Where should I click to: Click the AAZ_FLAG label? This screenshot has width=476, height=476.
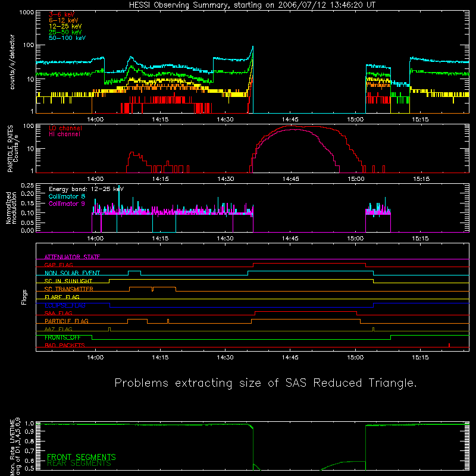pyautogui.click(x=58, y=329)
